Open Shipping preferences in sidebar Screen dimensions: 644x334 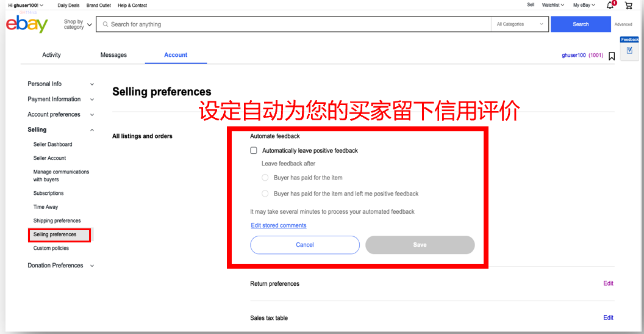click(57, 220)
